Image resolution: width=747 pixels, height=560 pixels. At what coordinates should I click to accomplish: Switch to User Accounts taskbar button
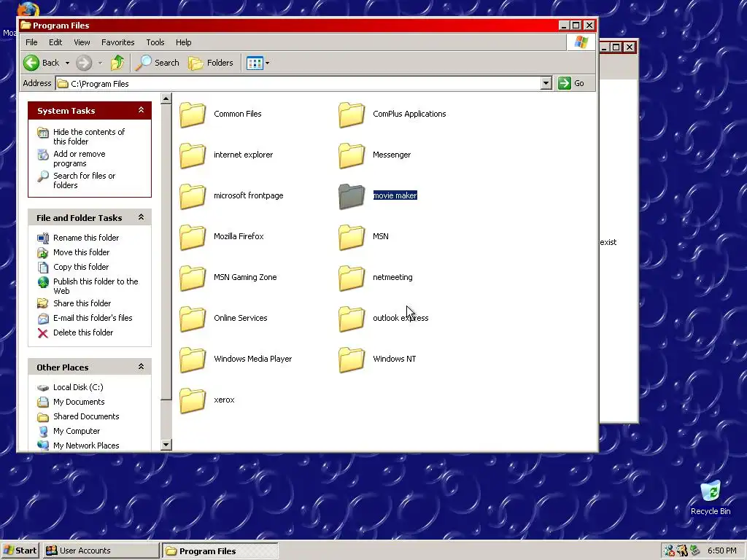coord(101,551)
